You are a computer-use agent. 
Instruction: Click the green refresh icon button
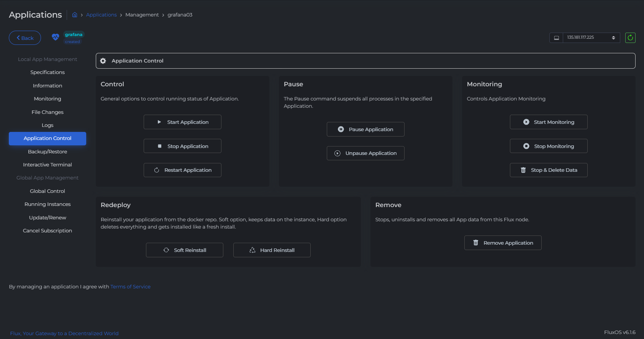tap(630, 38)
